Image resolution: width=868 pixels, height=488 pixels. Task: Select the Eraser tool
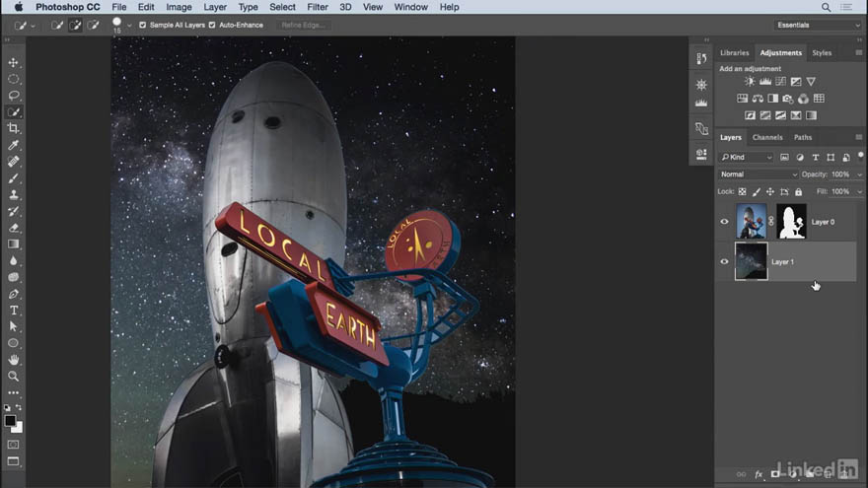coord(13,228)
